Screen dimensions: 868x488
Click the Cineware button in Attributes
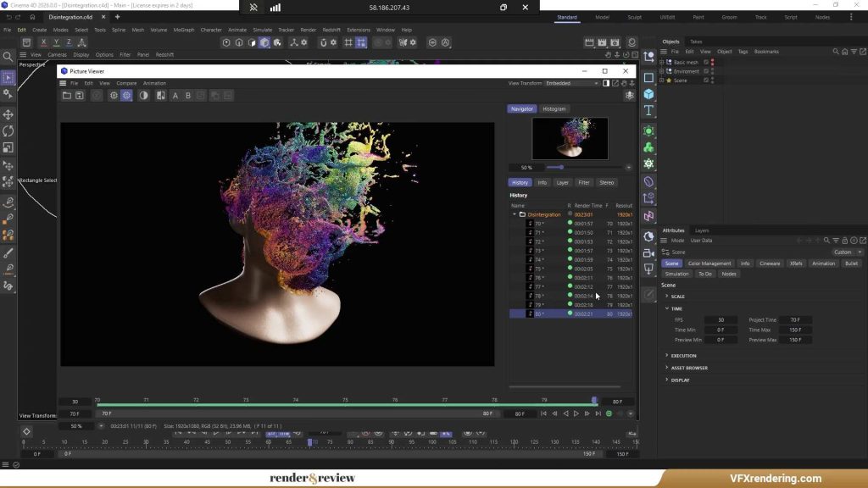click(x=770, y=263)
